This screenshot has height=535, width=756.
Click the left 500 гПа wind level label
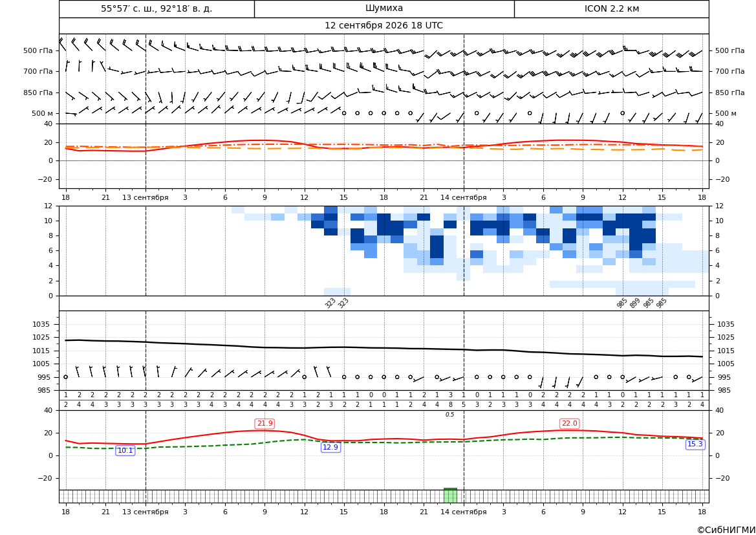point(38,50)
